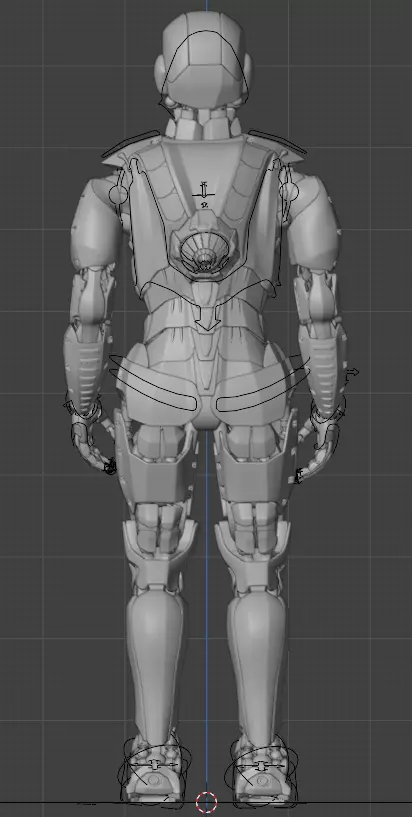Image resolution: width=412 pixels, height=817 pixels.
Task: Select the curved head control around the robot's head
Action: [x=205, y=68]
